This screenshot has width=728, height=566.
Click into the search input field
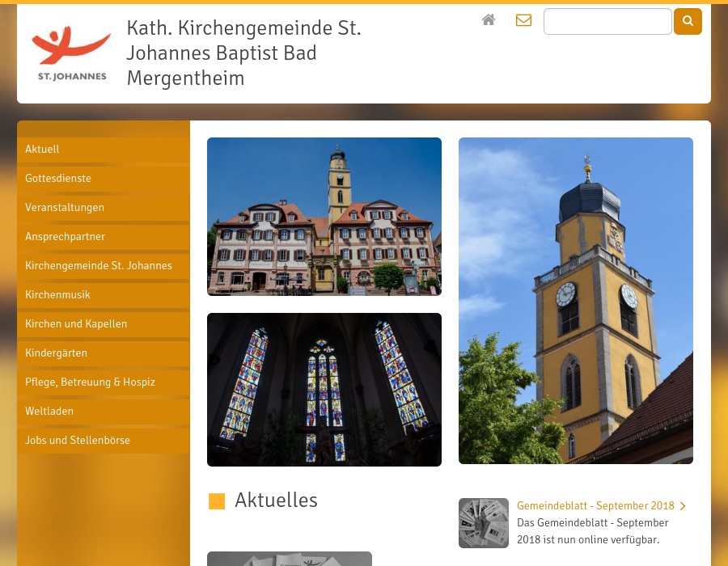[607, 21]
